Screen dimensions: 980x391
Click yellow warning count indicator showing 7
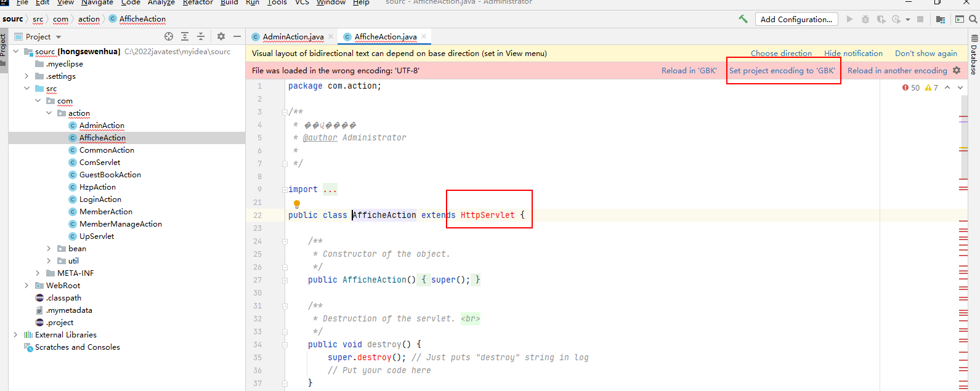tap(931, 87)
